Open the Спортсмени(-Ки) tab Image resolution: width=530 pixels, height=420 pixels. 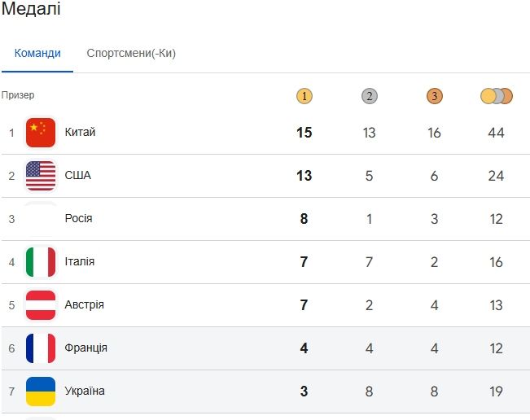coord(131,54)
